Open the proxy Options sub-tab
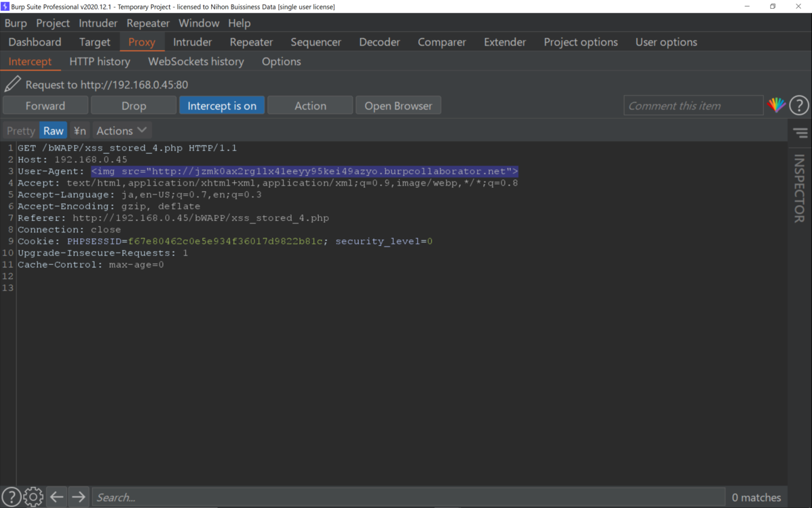 281,62
